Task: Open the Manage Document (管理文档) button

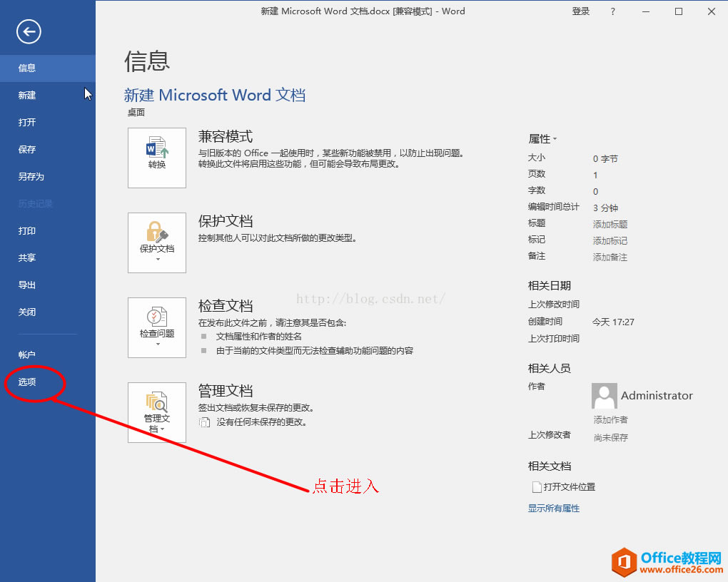Action: pos(157,412)
